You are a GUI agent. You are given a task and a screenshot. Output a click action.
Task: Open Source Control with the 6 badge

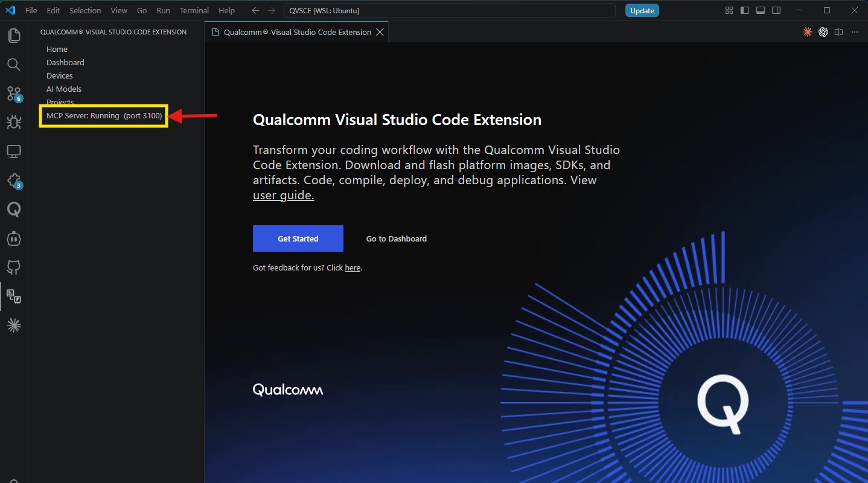coord(14,94)
